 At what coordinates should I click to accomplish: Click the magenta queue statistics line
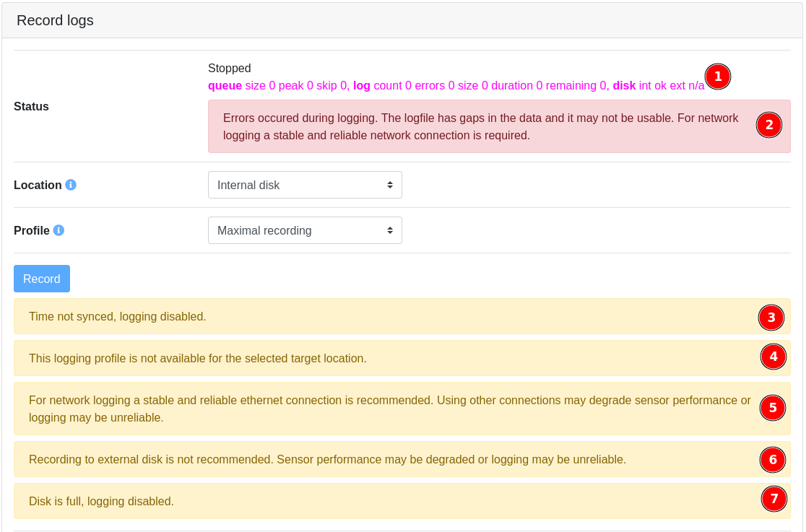455,86
